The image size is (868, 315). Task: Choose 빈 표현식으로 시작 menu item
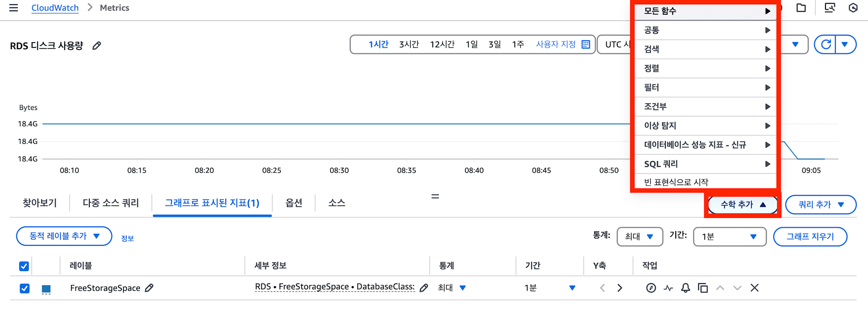(705, 182)
